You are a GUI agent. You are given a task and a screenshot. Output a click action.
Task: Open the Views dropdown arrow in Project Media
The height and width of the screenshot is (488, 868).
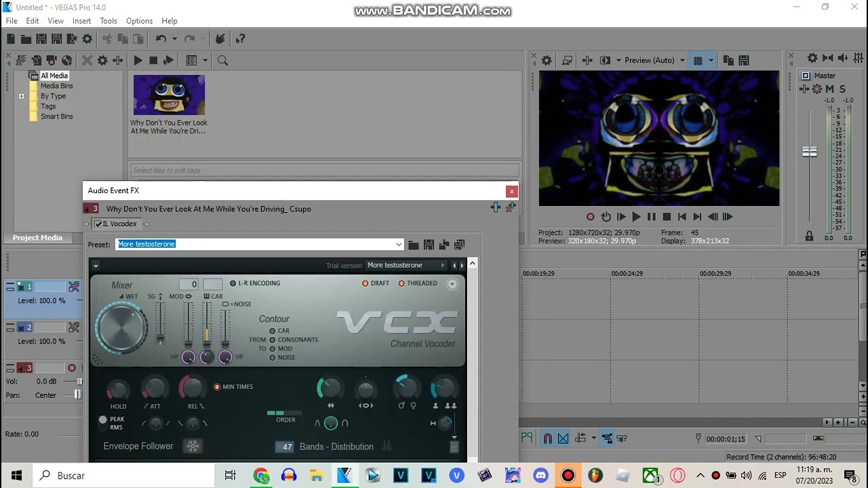205,60
